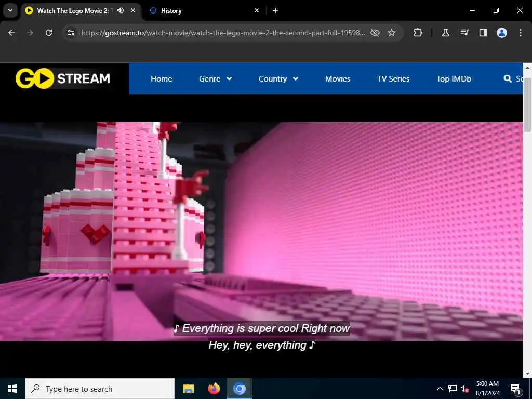Open the media controls icon
The image size is (532, 399).
point(464,33)
